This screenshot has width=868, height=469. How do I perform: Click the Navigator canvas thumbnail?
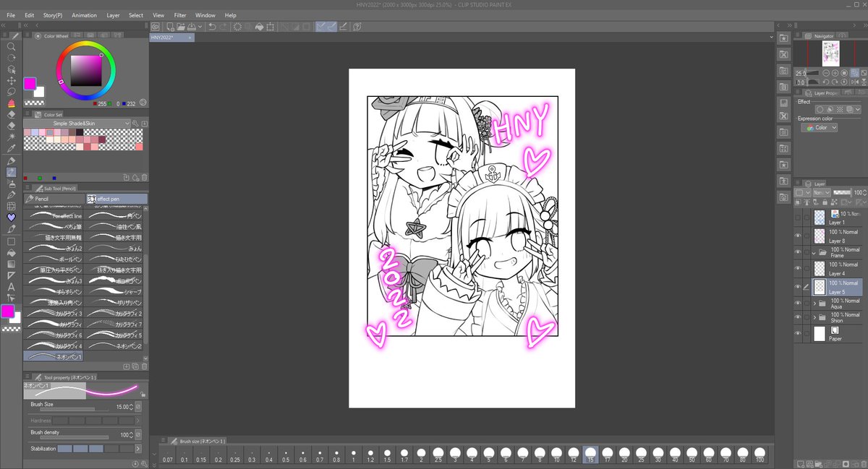coord(831,53)
